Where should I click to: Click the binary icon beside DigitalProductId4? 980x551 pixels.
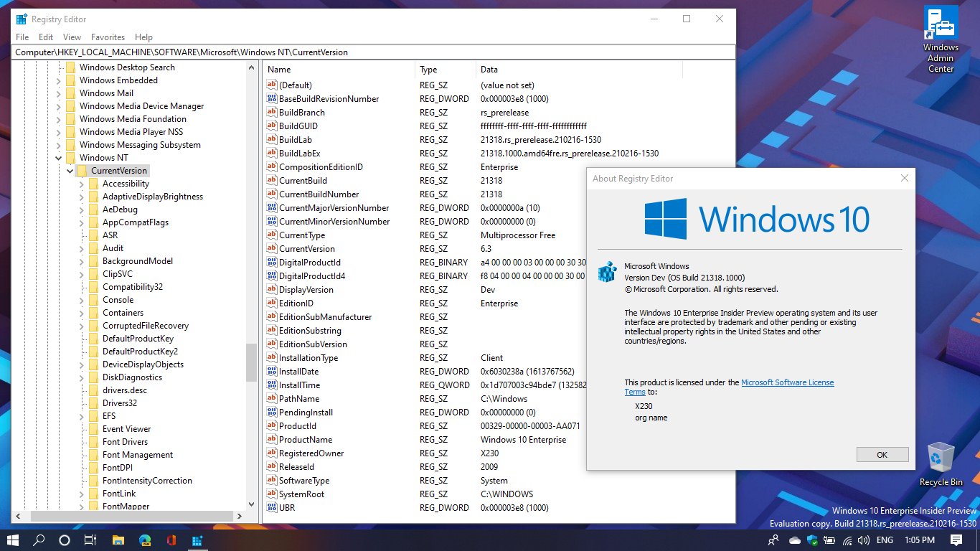coord(271,276)
